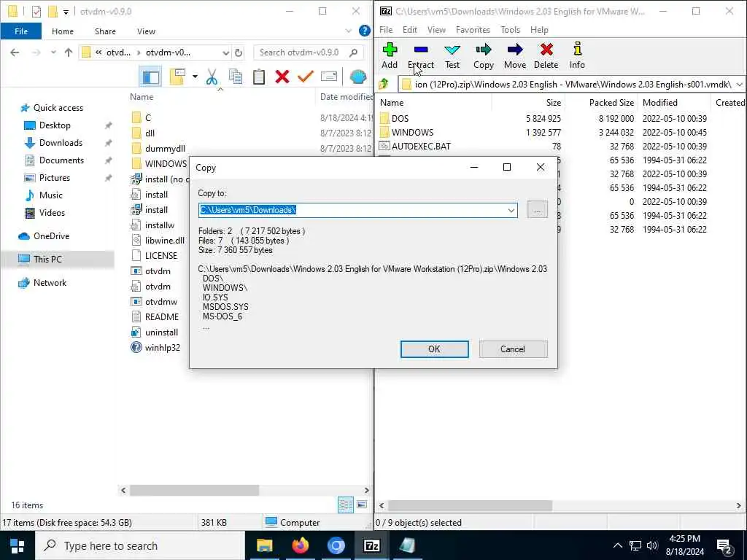Open the new item dropdown arrow in Explorer
747x560 pixels.
coord(195,77)
